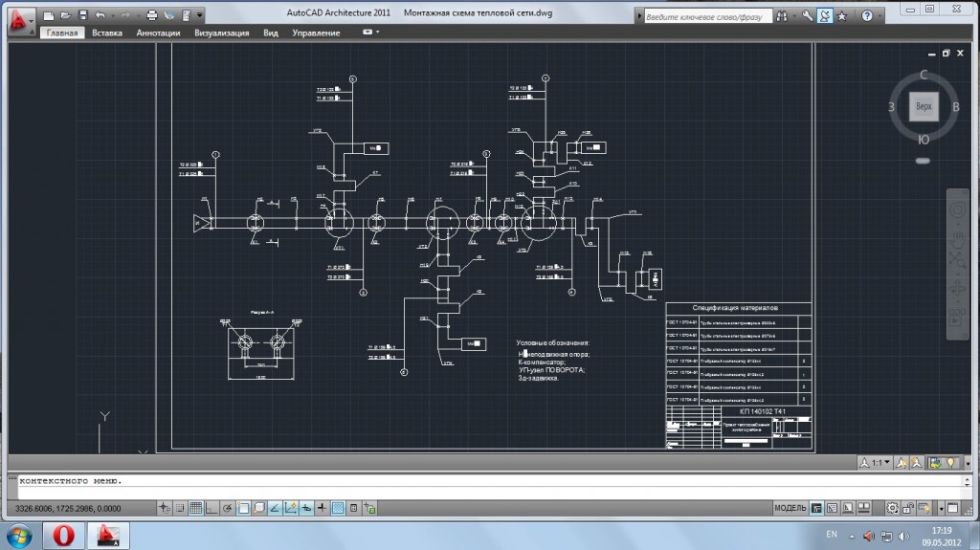
Task: Open Communication Center satellite icon
Action: coord(825,16)
